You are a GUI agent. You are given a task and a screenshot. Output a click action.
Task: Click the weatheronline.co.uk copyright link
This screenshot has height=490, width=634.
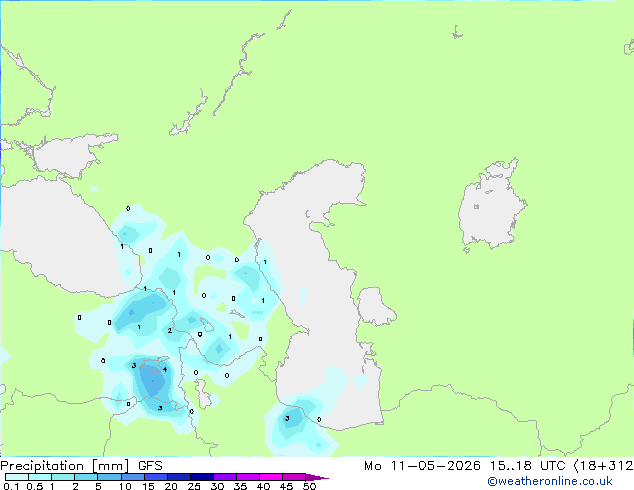pos(550,481)
